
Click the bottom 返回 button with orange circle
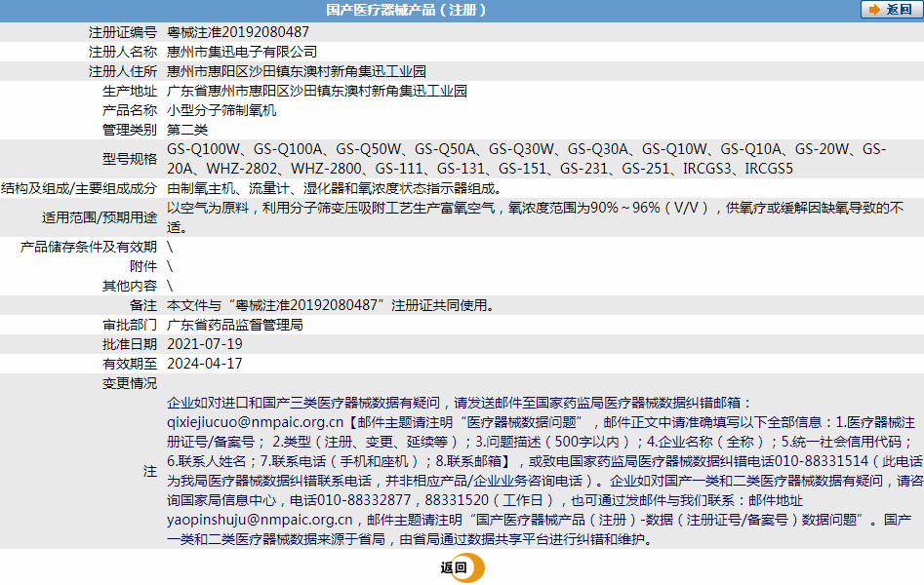462,567
